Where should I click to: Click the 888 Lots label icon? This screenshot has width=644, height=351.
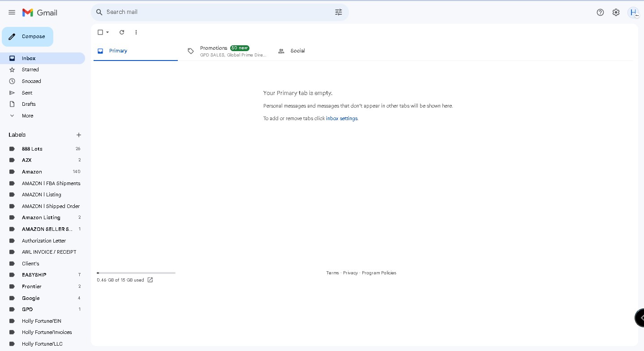(12, 149)
